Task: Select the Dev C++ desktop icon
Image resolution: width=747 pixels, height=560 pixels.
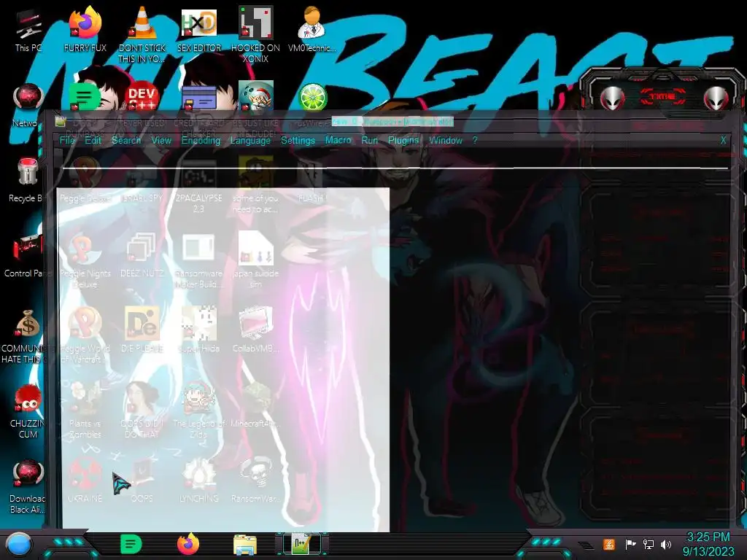Action: coord(142,97)
